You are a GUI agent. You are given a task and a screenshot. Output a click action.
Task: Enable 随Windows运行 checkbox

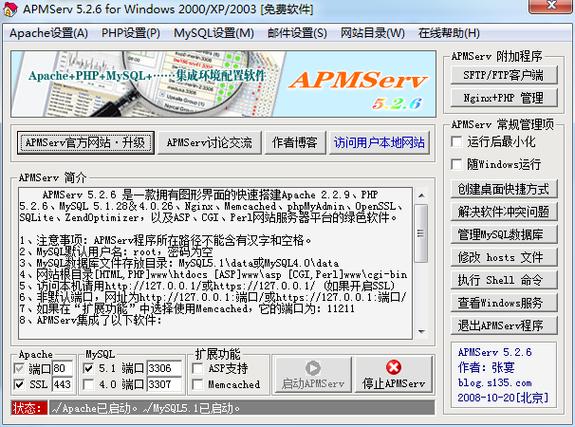point(457,164)
